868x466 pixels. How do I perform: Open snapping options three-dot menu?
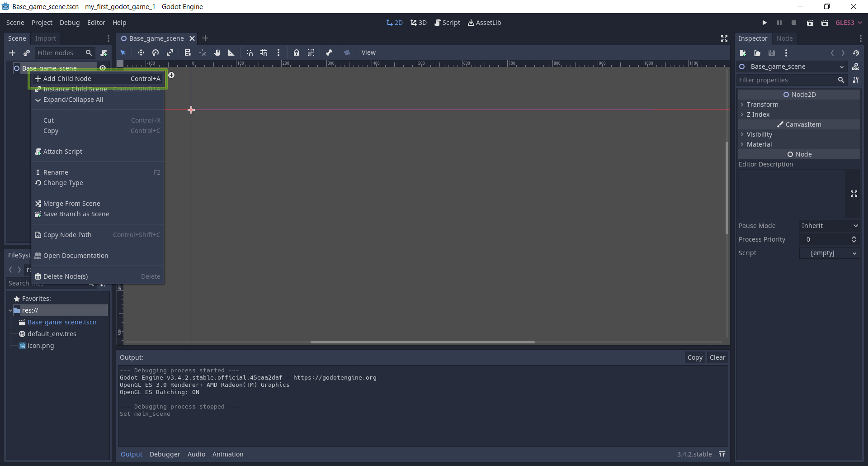coord(278,52)
